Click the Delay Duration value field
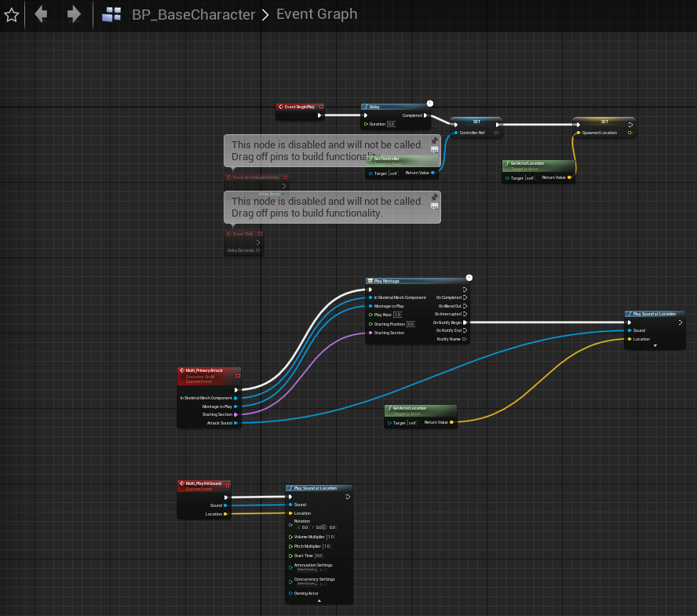 click(391, 124)
